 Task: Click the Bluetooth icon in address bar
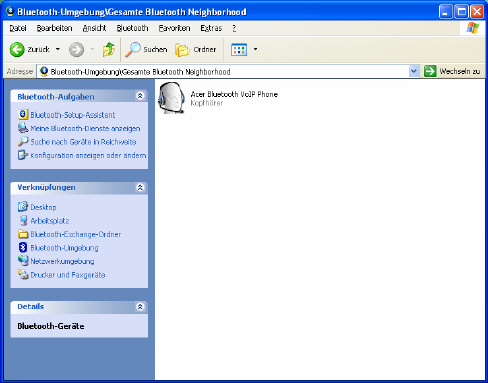(x=44, y=71)
